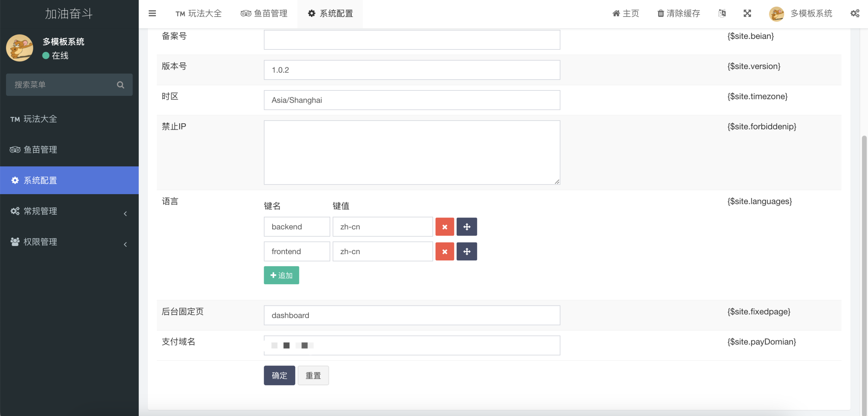Click the language switch icon in header
The height and width of the screenshot is (416, 868).
[722, 14]
